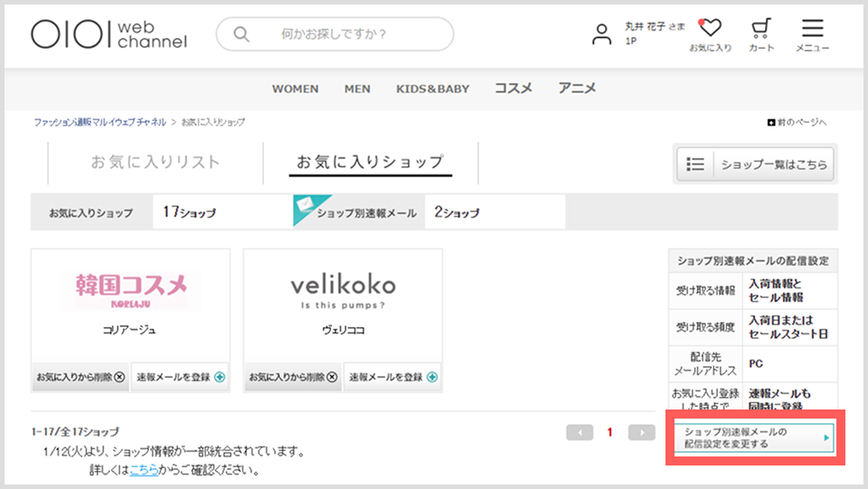Go to previous page arrow
The width and height of the screenshot is (868, 489).
pyautogui.click(x=580, y=433)
